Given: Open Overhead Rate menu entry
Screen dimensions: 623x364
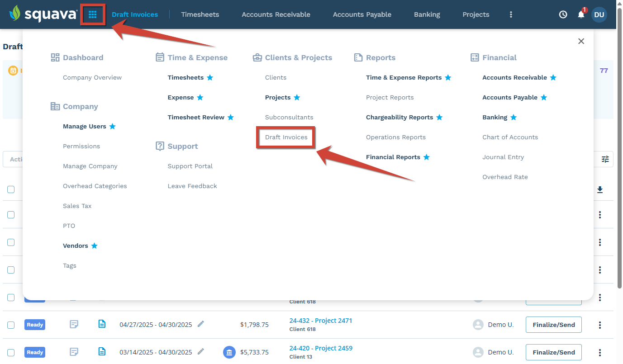Looking at the screenshot, I should (505, 177).
